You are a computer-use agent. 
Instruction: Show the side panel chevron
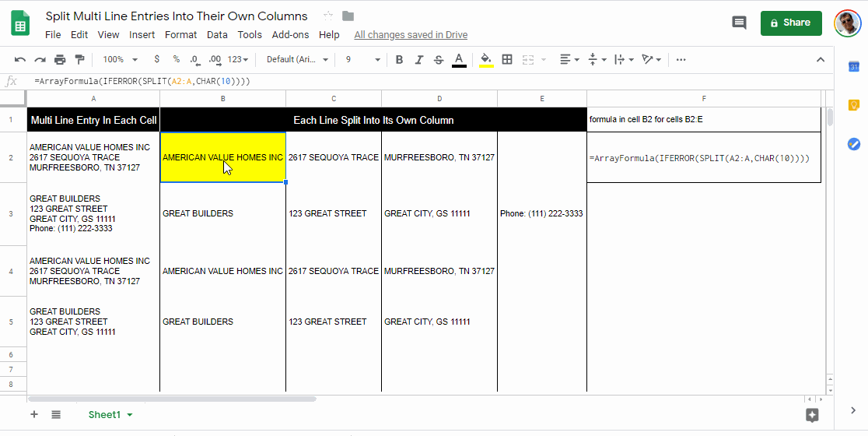[853, 410]
